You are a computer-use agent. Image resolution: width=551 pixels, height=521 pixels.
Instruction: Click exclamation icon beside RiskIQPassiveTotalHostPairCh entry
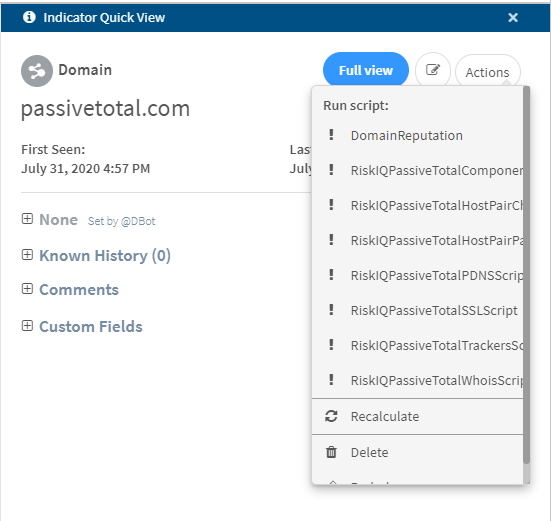tap(331, 204)
